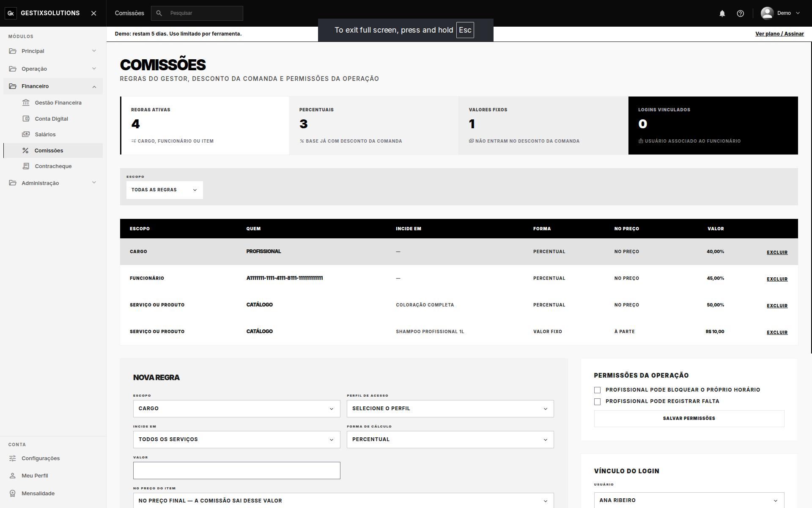
Task: Open the Demo account menu arrow
Action: [x=798, y=13]
